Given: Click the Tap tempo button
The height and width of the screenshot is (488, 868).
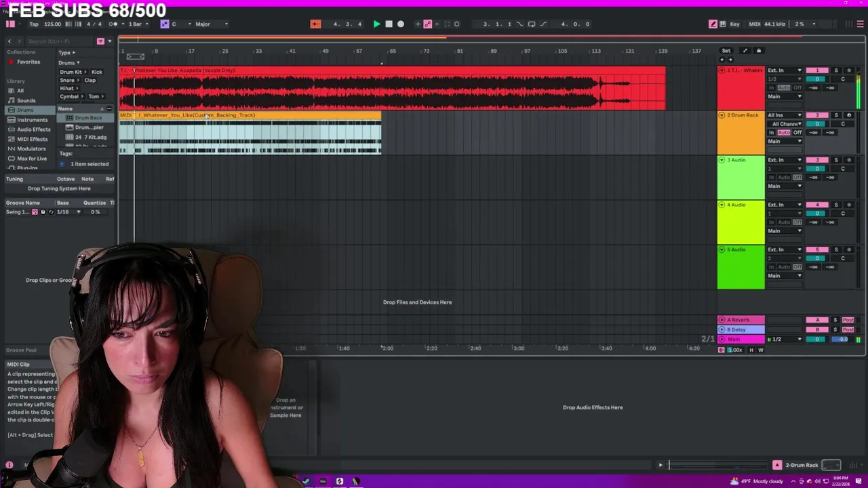Looking at the screenshot, I should tap(33, 24).
